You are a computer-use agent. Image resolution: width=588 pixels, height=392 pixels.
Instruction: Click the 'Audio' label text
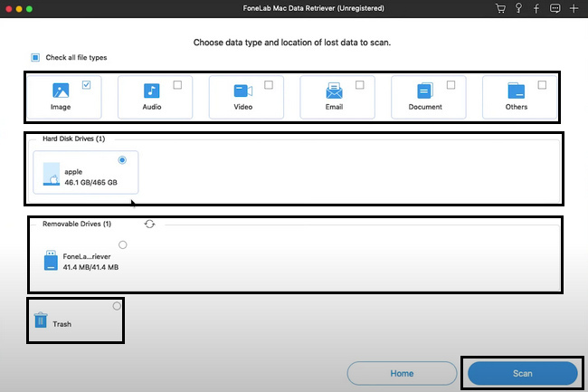click(x=152, y=107)
